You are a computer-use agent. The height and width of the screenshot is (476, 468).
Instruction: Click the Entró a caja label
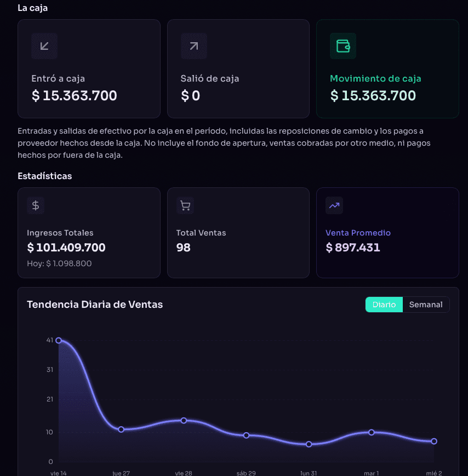coord(58,79)
